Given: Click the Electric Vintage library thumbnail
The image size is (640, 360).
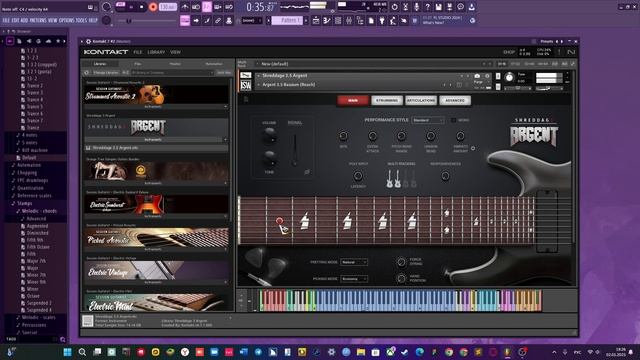Looking at the screenshot, I should point(156,270).
